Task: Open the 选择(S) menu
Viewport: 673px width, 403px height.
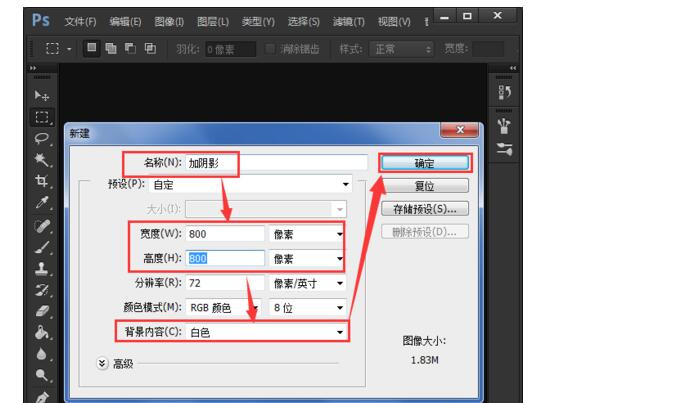Action: [303, 21]
